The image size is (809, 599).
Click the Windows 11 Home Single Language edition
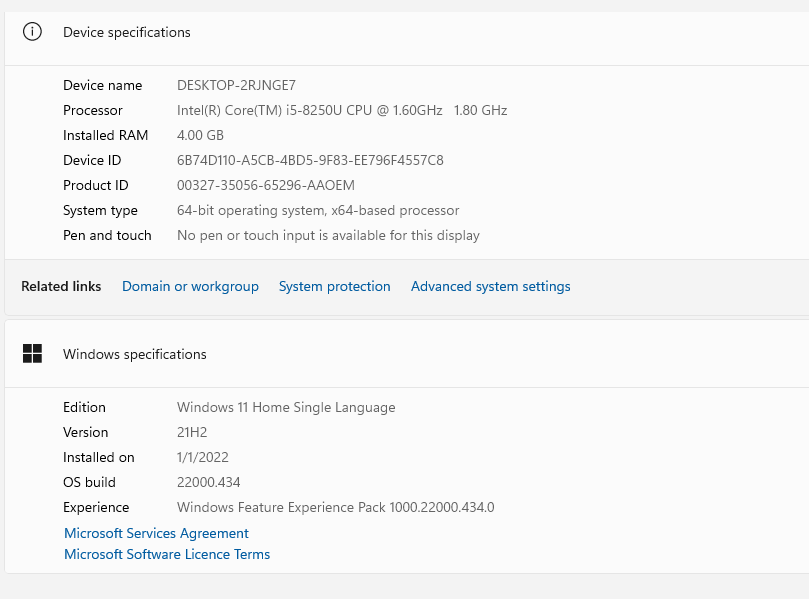[286, 407]
